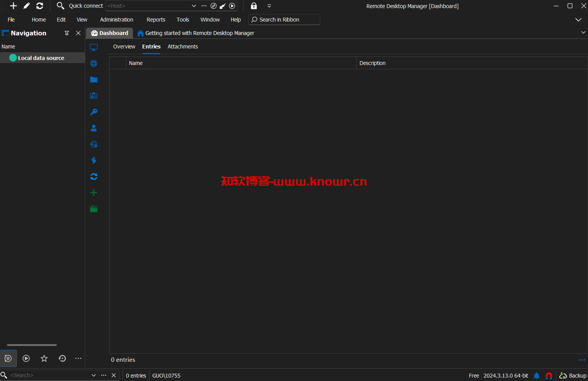588x381 pixels.
Task: Switch to Getting started with Remote Desktop Manager tab
Action: (x=196, y=33)
